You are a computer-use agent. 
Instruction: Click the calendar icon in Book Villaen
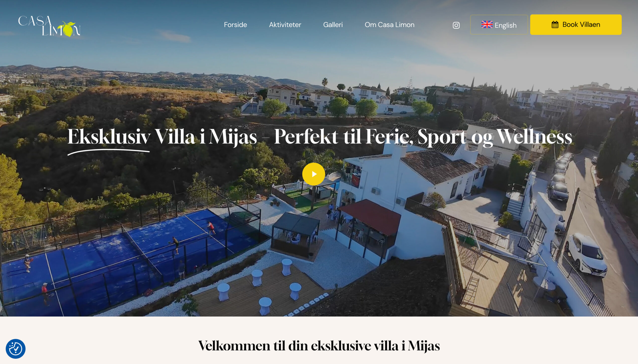click(555, 24)
